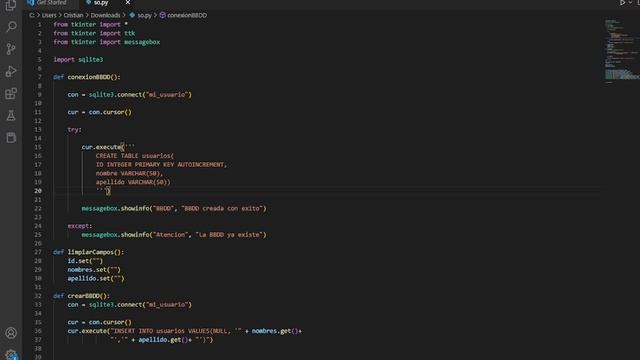640x360 pixels.
Task: Click 'INSERT INTO usuarios VALUES' line
Action: coord(185,331)
